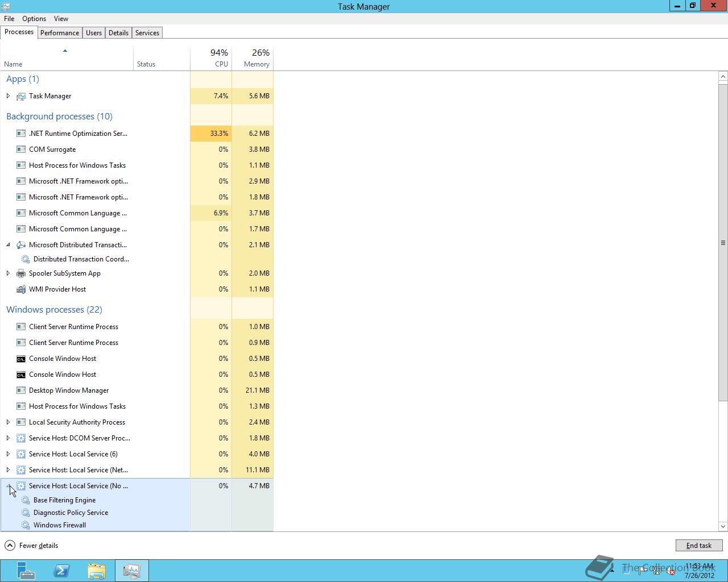
Task: Click the Task Manager app row icon
Action: coord(21,96)
